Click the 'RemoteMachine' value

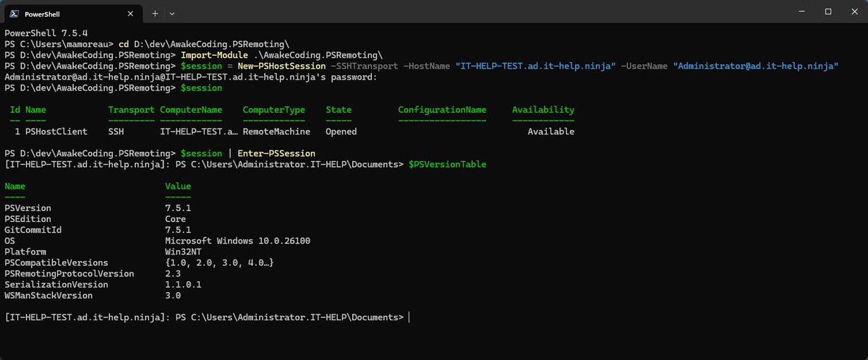pos(276,132)
